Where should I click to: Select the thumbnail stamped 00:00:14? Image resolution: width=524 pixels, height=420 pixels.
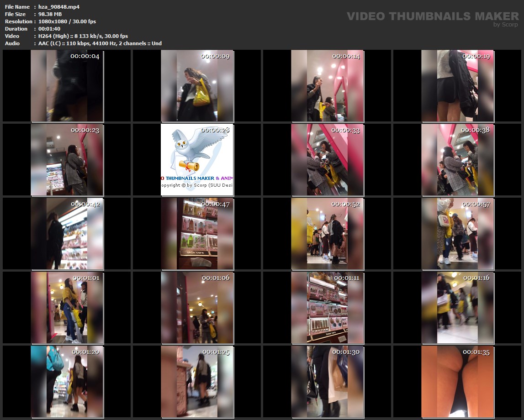click(328, 86)
